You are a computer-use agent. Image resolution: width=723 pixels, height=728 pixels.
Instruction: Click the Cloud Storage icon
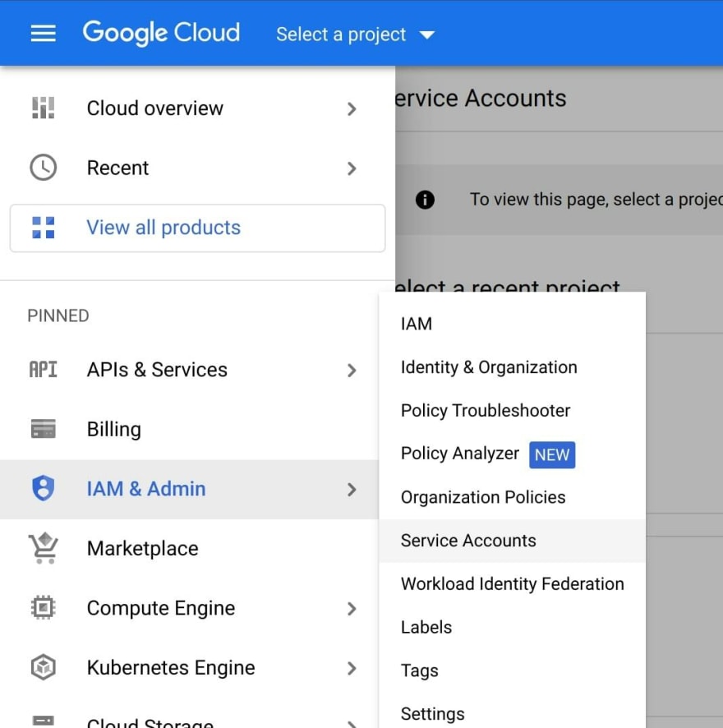coord(44,721)
